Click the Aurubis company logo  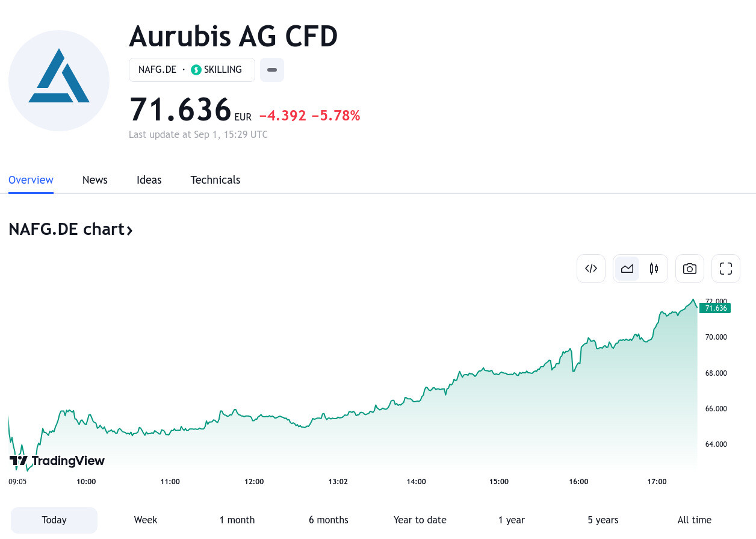click(59, 81)
